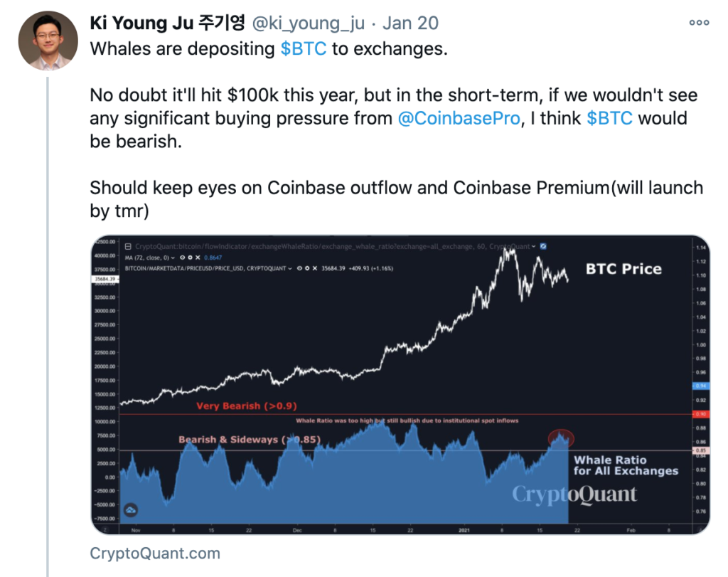Click the red 0.90 level price label
The image size is (728, 577).
[700, 414]
